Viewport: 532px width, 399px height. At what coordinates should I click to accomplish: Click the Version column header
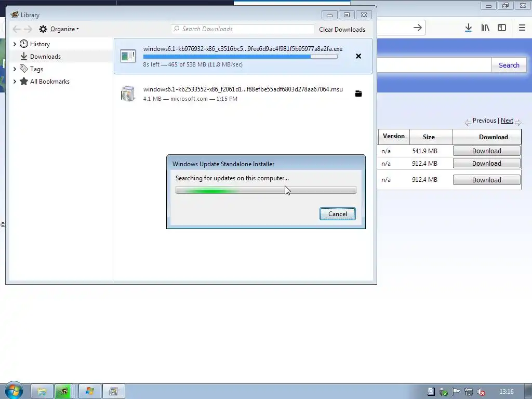coord(394,137)
